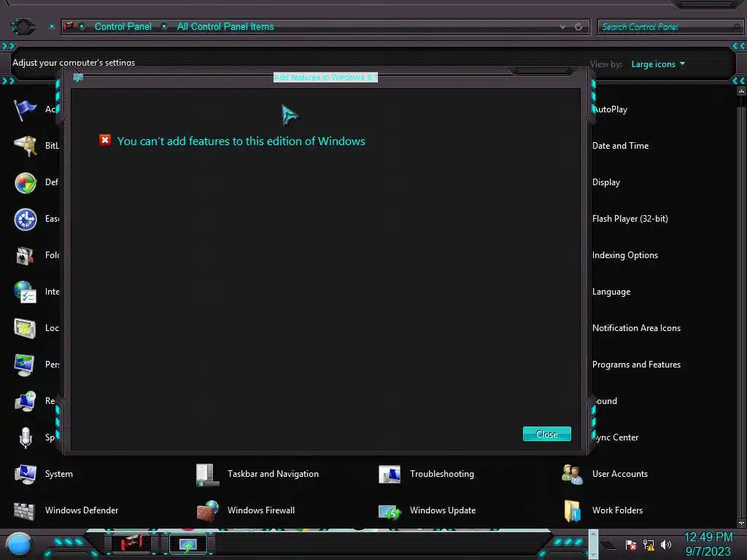747x560 pixels.
Task: Click the Work Folders label
Action: [617, 510]
